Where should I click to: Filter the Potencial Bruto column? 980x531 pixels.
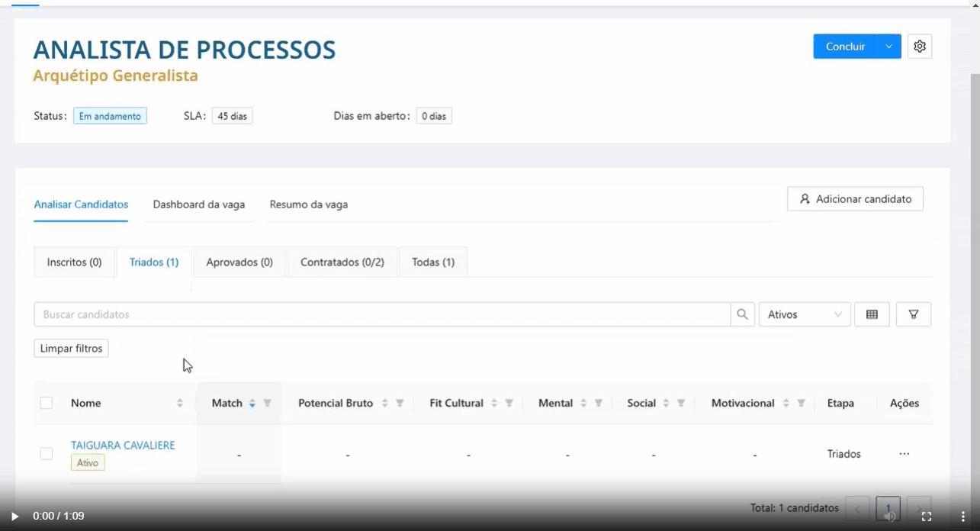400,403
